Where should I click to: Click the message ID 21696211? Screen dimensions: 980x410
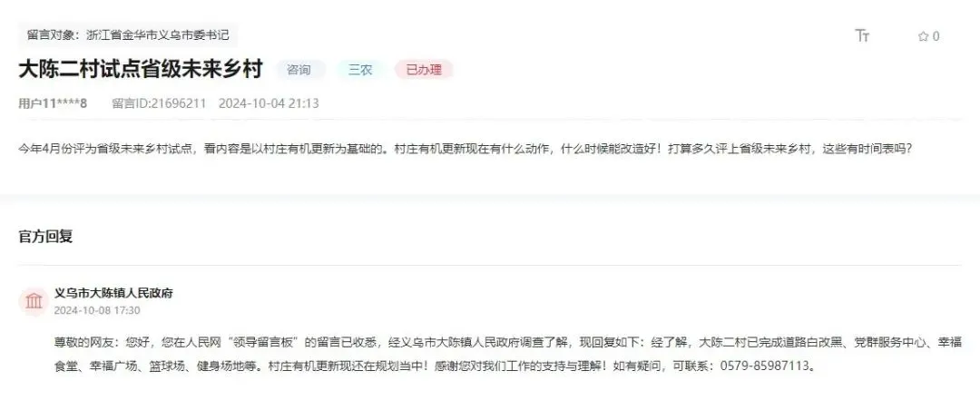coord(159,103)
